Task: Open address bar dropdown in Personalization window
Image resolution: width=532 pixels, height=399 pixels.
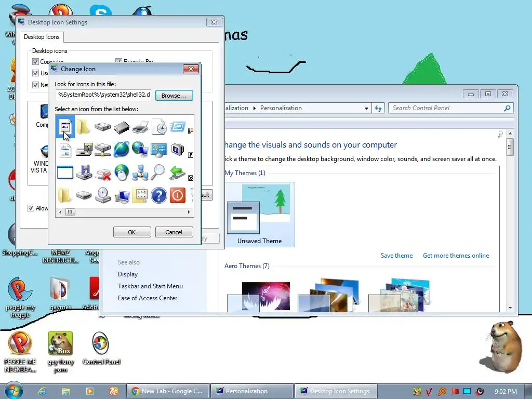Action: 366,108
